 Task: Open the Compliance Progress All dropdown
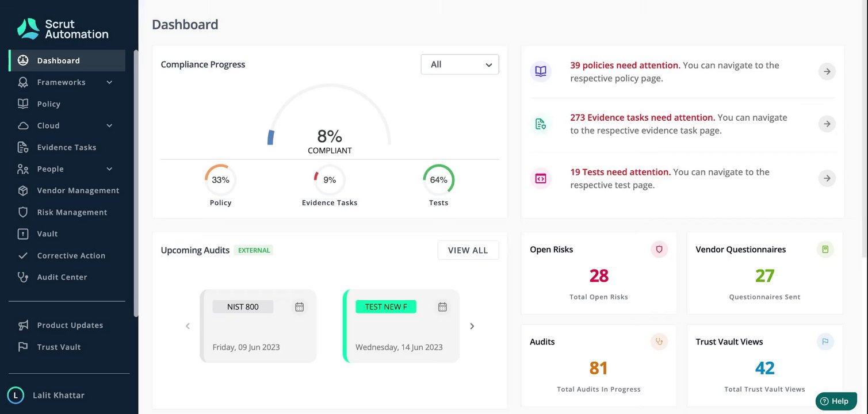pyautogui.click(x=460, y=64)
